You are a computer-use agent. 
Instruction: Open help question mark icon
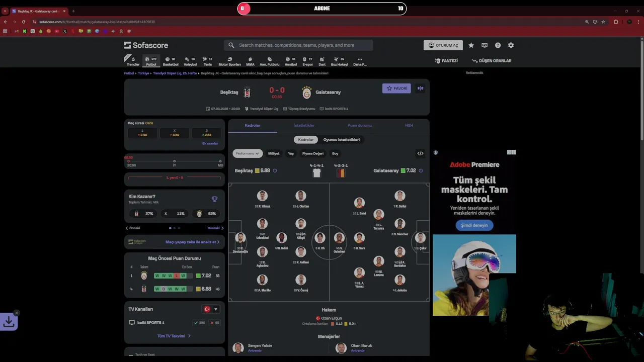click(498, 45)
